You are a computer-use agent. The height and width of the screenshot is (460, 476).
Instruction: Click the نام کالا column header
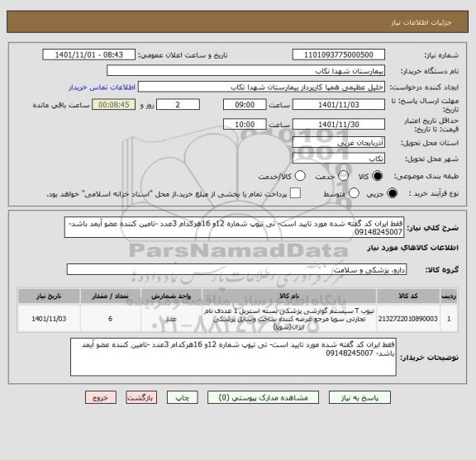289,296
